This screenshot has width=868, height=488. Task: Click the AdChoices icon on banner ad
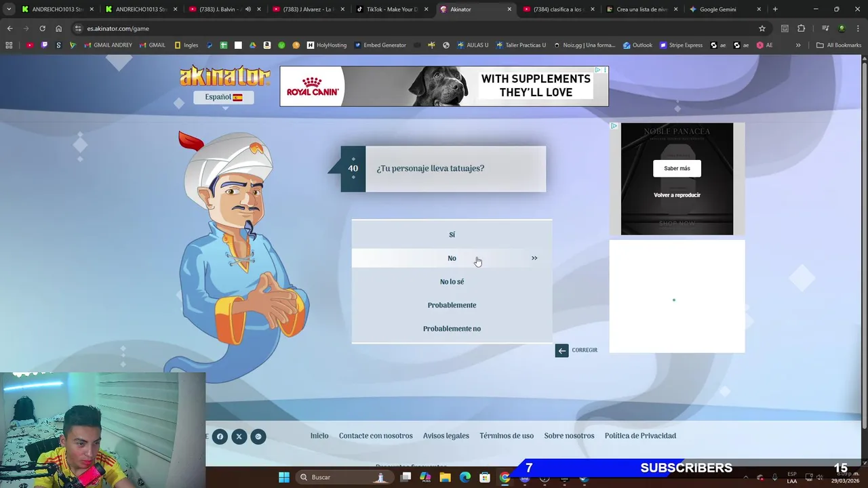[598, 70]
